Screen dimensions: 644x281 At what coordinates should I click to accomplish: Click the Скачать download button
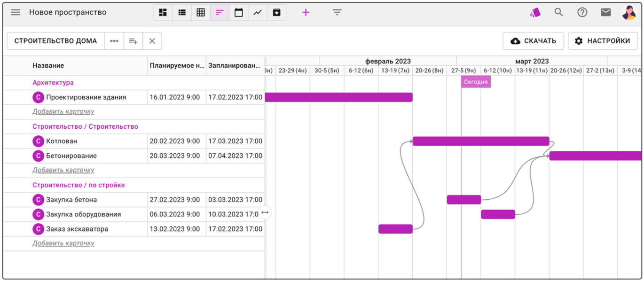pyautogui.click(x=533, y=41)
